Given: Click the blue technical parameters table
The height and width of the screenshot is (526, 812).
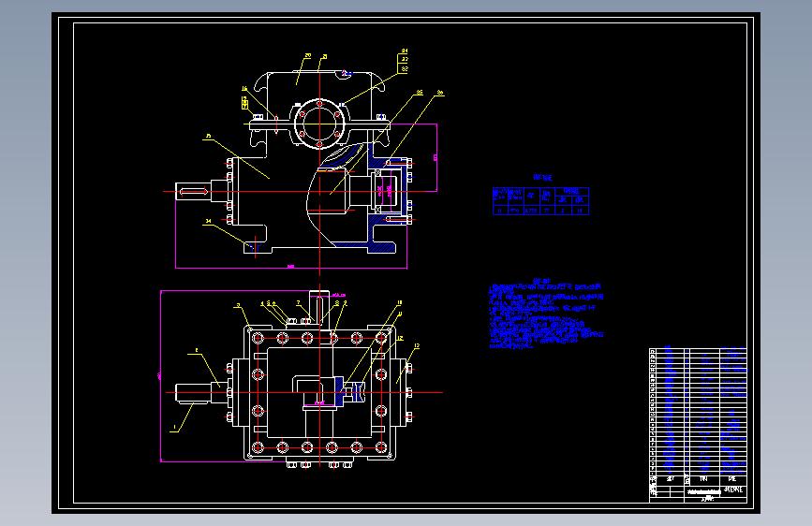Looking at the screenshot, I should click(x=540, y=201).
